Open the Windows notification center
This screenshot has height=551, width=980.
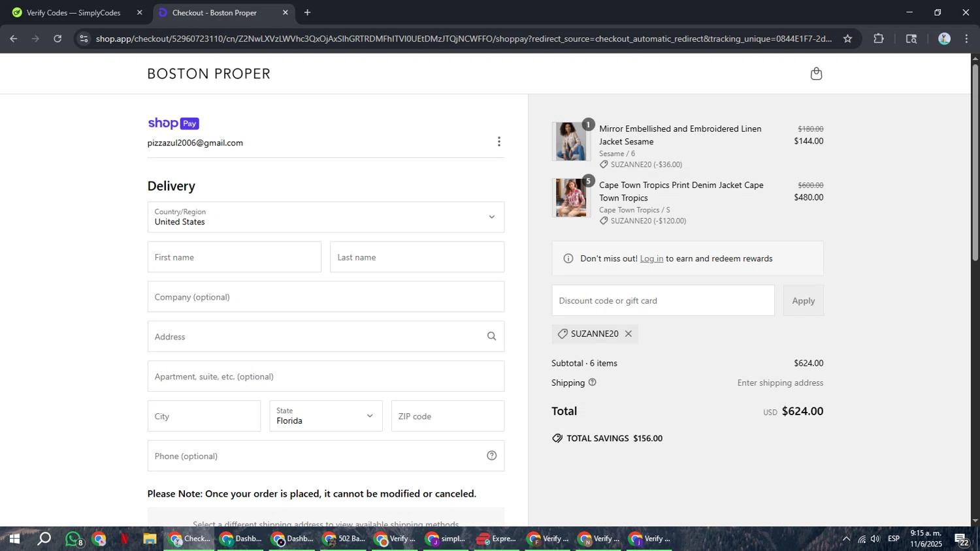(962, 539)
